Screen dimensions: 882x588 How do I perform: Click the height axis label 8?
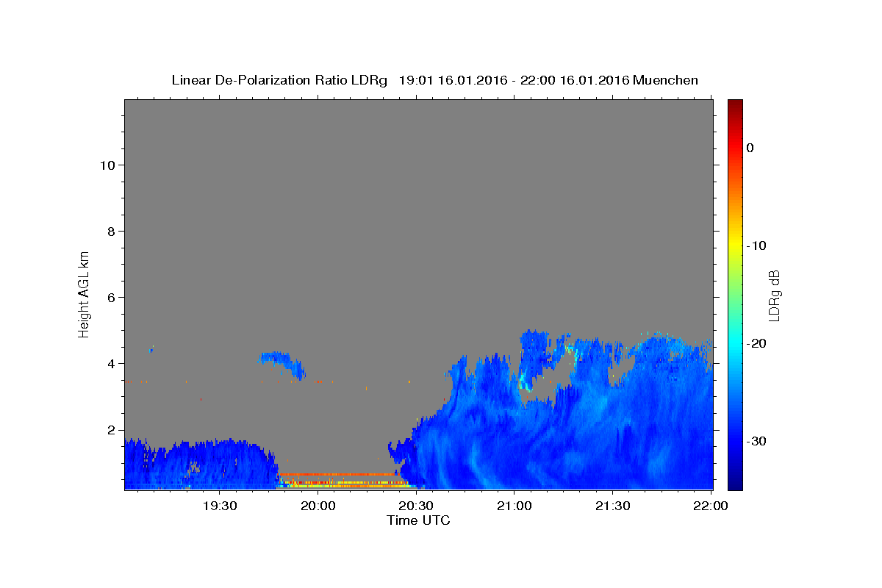pyautogui.click(x=112, y=231)
